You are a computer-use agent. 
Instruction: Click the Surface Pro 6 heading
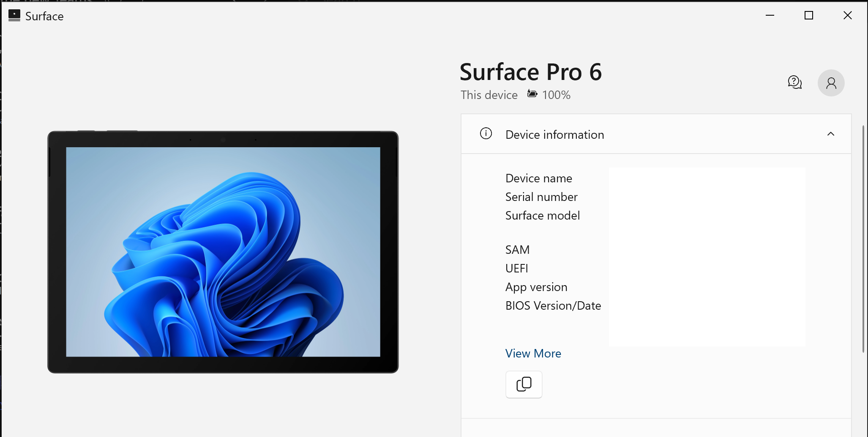(530, 72)
